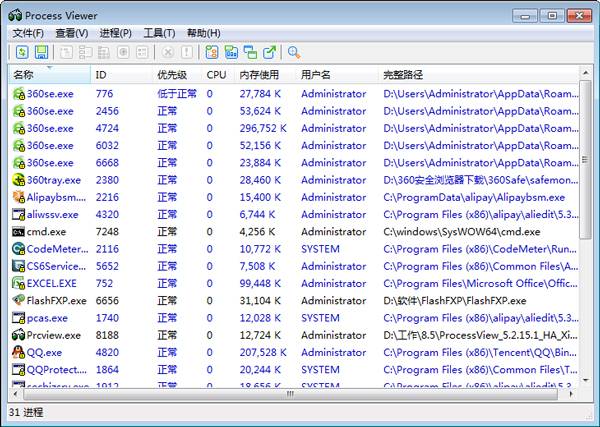
Task: Open the 进程(P) menu
Action: [116, 33]
